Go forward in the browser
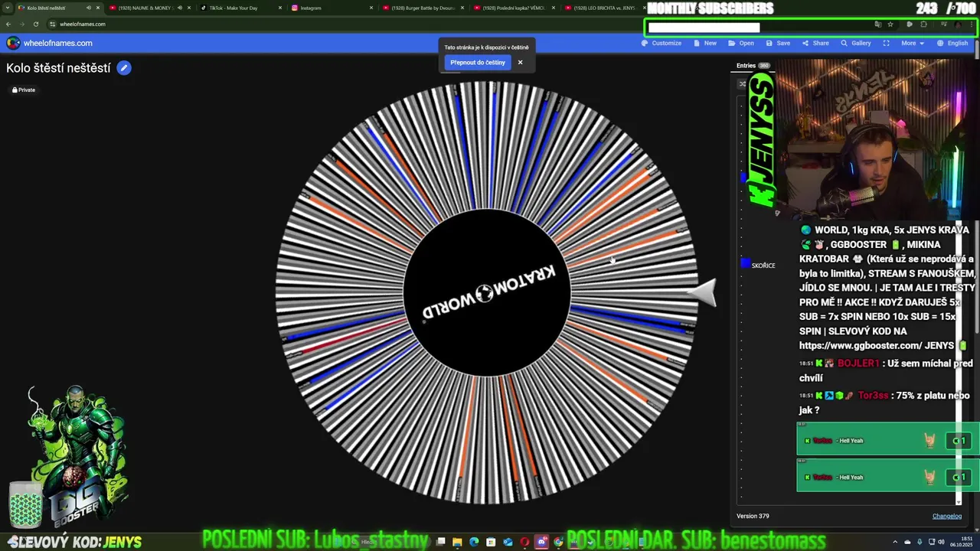The width and height of the screenshot is (980, 551). [x=22, y=24]
